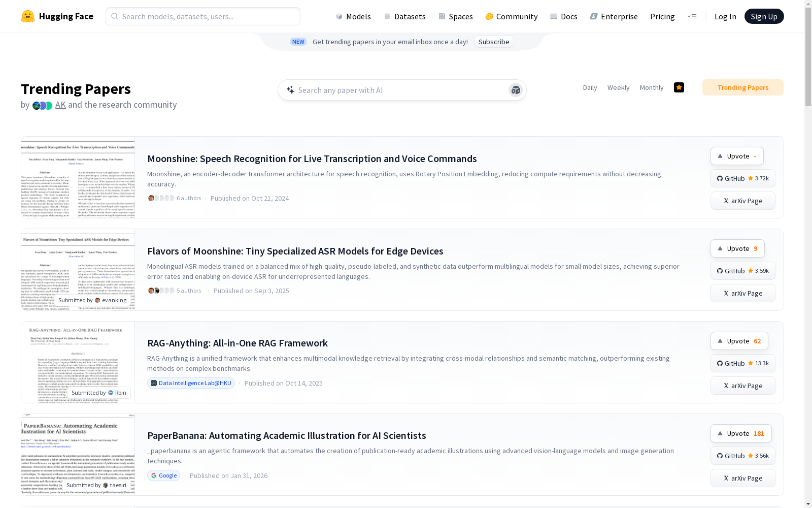The width and height of the screenshot is (812, 508).
Task: Select the Monthly papers tab
Action: click(x=651, y=87)
